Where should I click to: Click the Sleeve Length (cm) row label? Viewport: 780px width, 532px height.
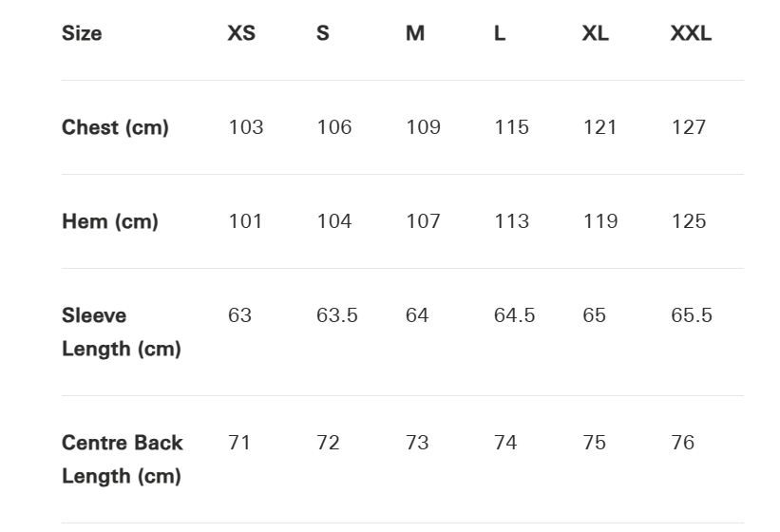pyautogui.click(x=121, y=332)
